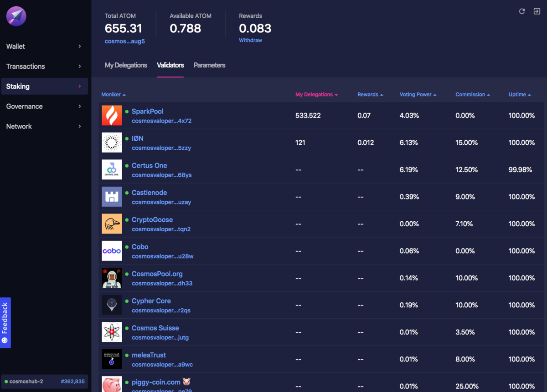Switch to the Parameters tab
Screen dimensions: 547x392
pyautogui.click(x=209, y=65)
